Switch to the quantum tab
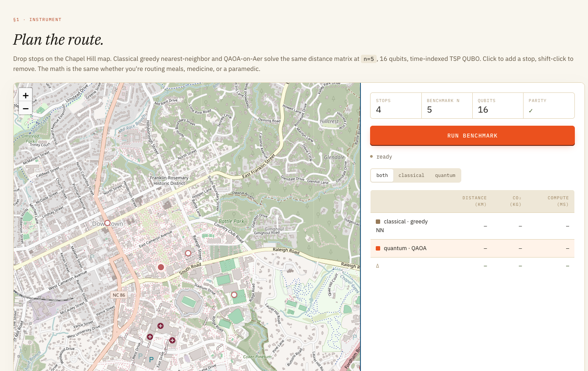The image size is (588, 371). point(445,175)
